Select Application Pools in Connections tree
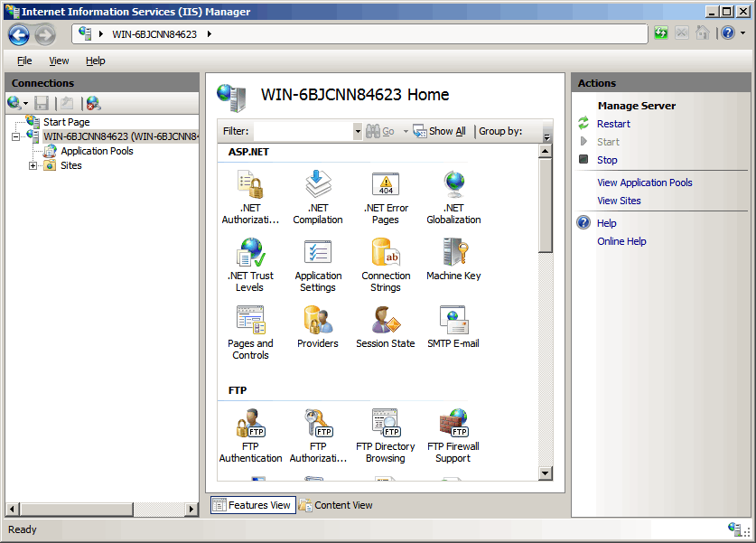The image size is (756, 543). coord(97,151)
